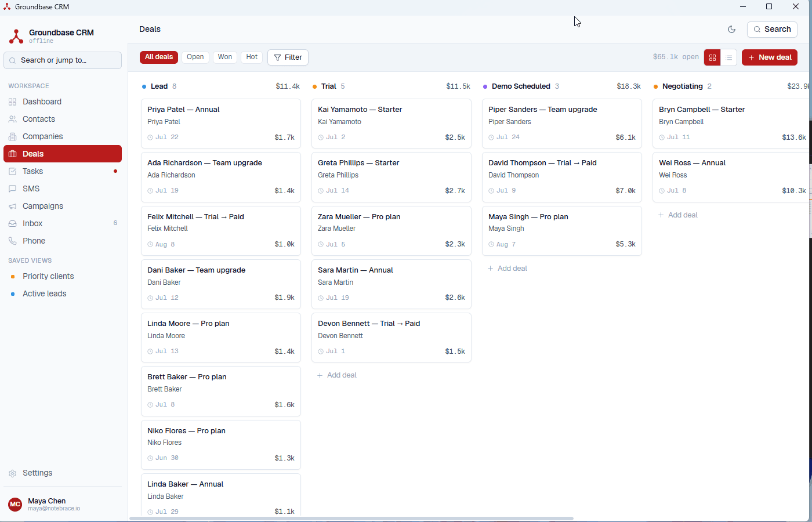Open Bryn Campbell — Starter deal
Viewport: 812px width, 522px height.
(x=732, y=124)
